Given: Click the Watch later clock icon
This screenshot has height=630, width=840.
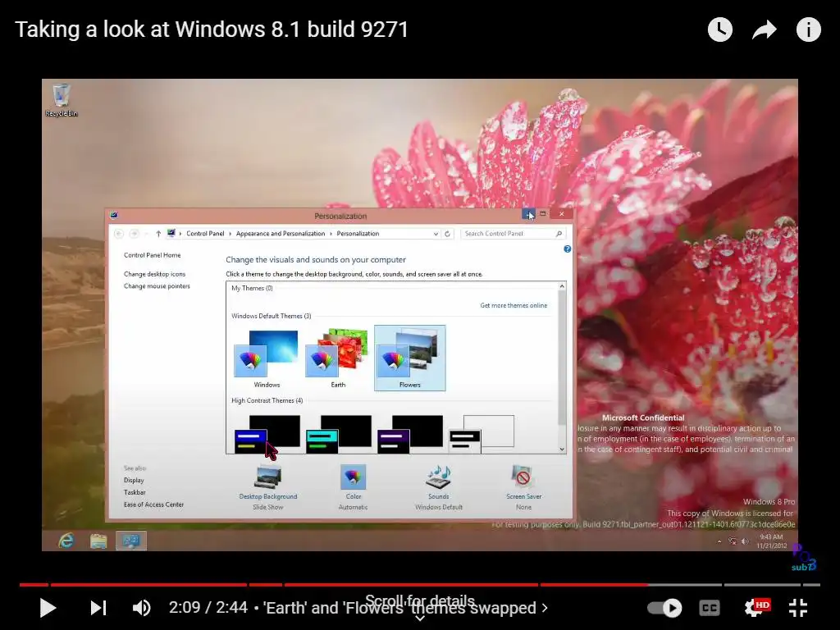Looking at the screenshot, I should [720, 30].
